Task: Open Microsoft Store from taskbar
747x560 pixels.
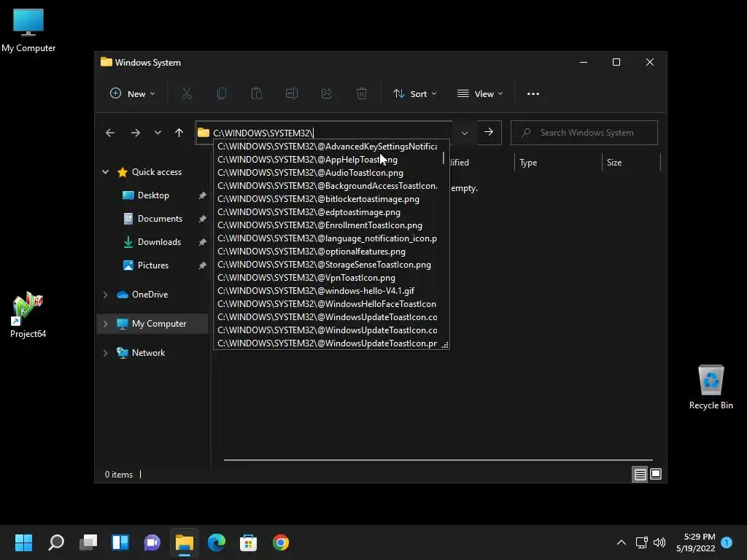Action: coord(248,542)
